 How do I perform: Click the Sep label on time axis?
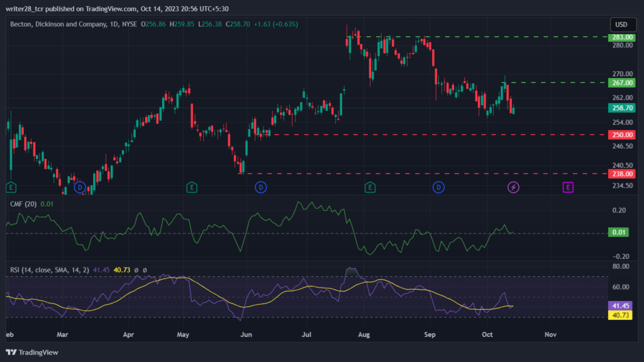[430, 334]
